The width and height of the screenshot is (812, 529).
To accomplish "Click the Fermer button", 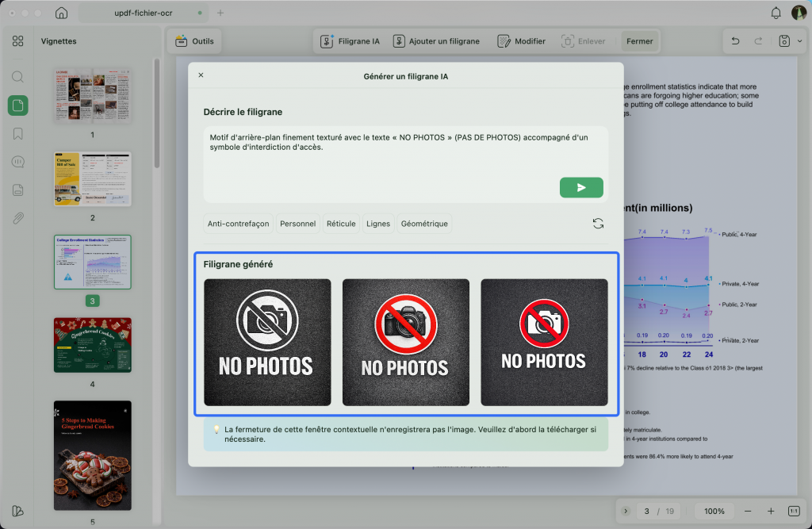I will [640, 41].
